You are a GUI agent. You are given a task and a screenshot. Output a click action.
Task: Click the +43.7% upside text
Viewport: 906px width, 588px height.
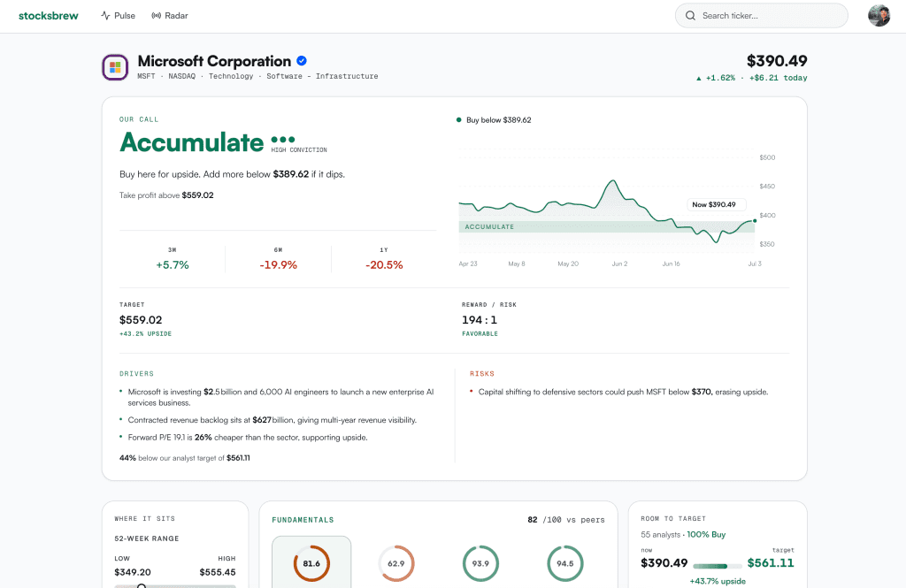click(718, 581)
